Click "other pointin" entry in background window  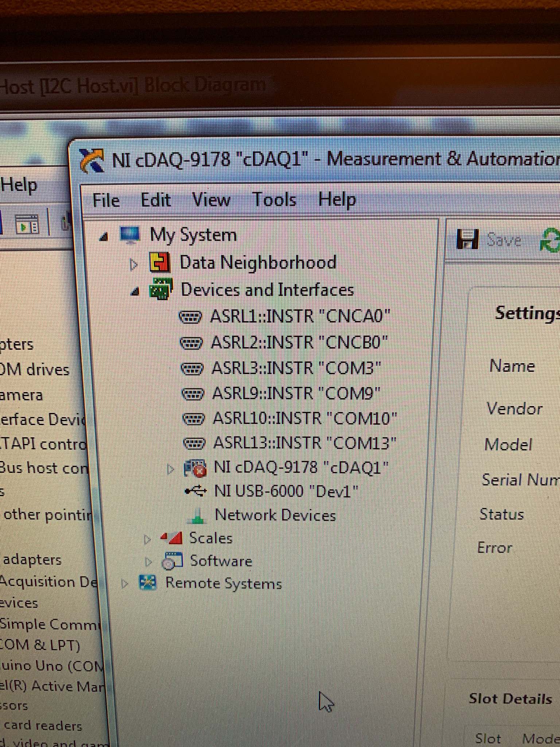tap(48, 515)
